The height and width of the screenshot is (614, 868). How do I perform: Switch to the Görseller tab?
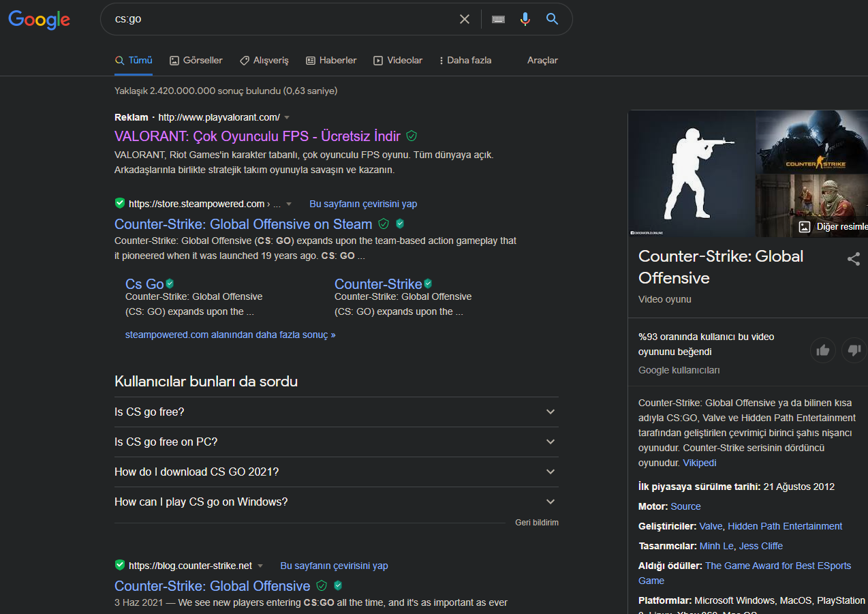196,60
